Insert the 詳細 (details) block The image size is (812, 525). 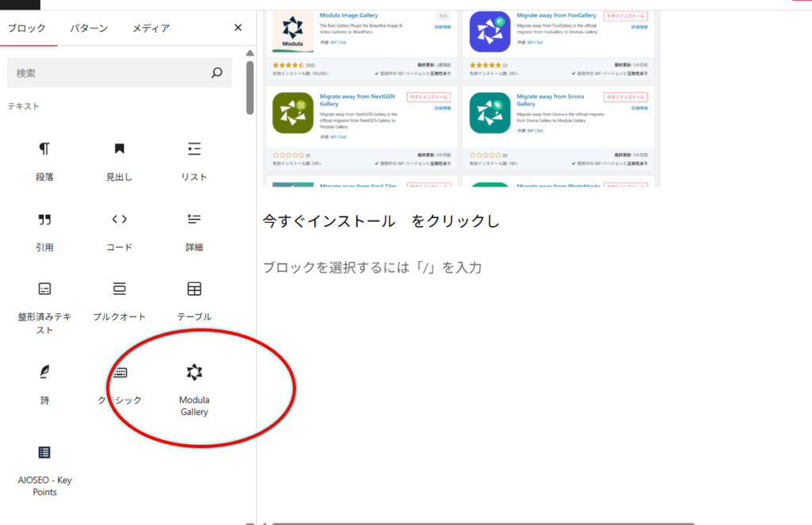pyautogui.click(x=193, y=231)
